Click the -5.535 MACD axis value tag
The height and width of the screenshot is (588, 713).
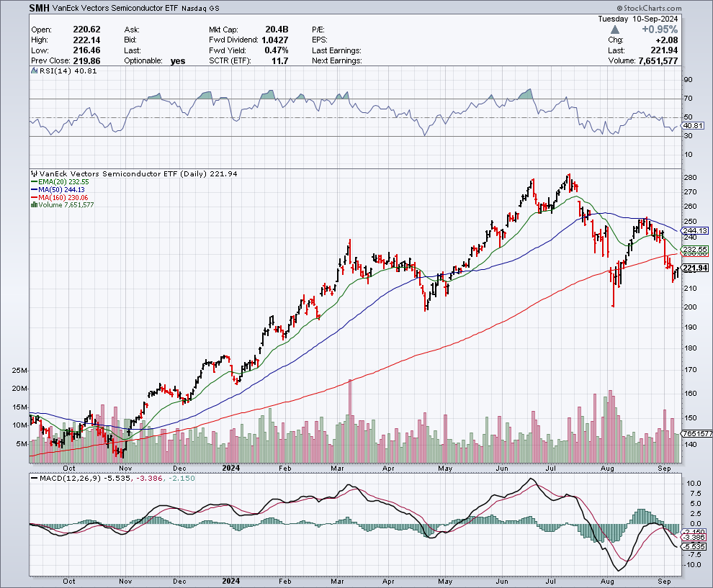pyautogui.click(x=693, y=545)
